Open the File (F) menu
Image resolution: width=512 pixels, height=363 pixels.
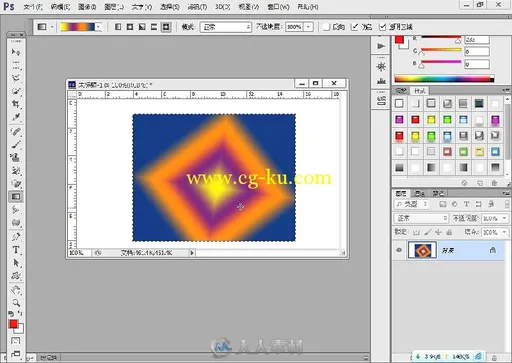(x=33, y=7)
